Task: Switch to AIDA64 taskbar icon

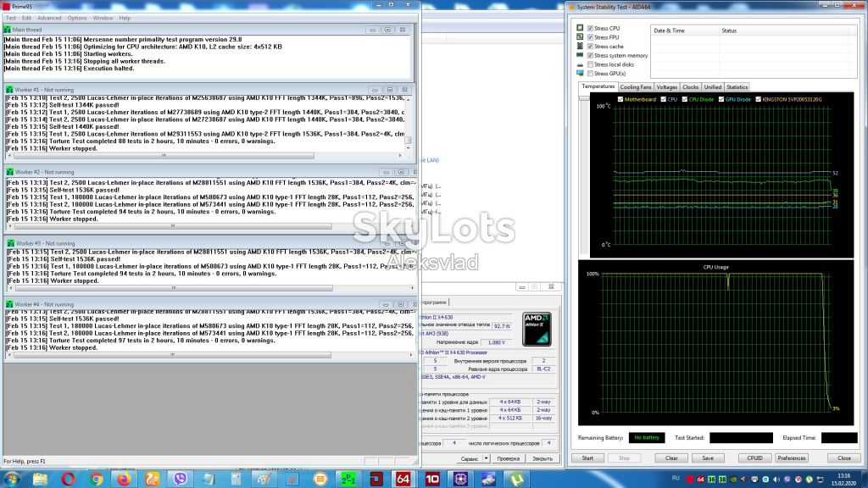Action: pos(403,479)
